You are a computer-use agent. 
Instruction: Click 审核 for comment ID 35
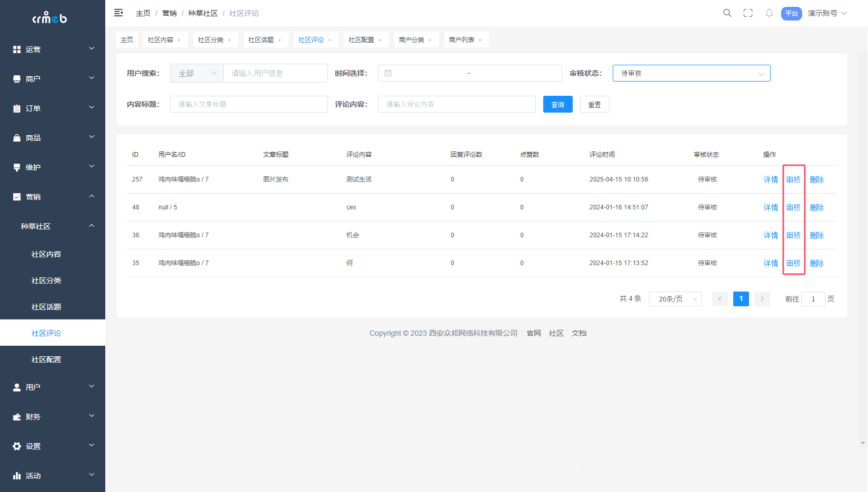[793, 263]
